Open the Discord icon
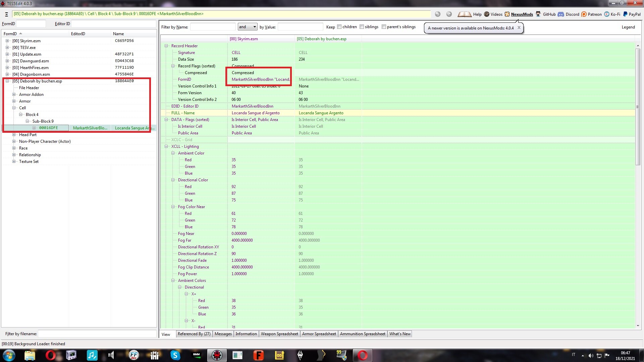The image size is (644, 362). coord(561,14)
